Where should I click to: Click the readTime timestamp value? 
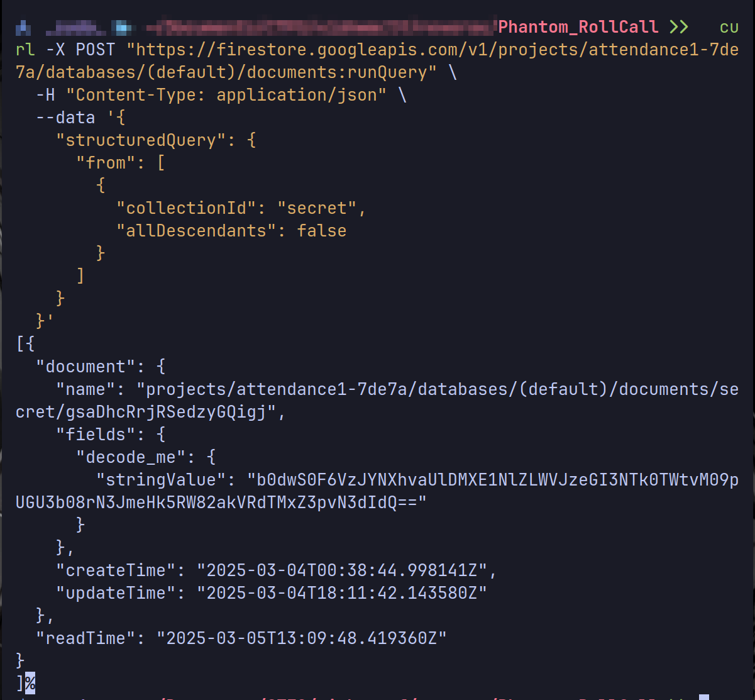tap(302, 638)
